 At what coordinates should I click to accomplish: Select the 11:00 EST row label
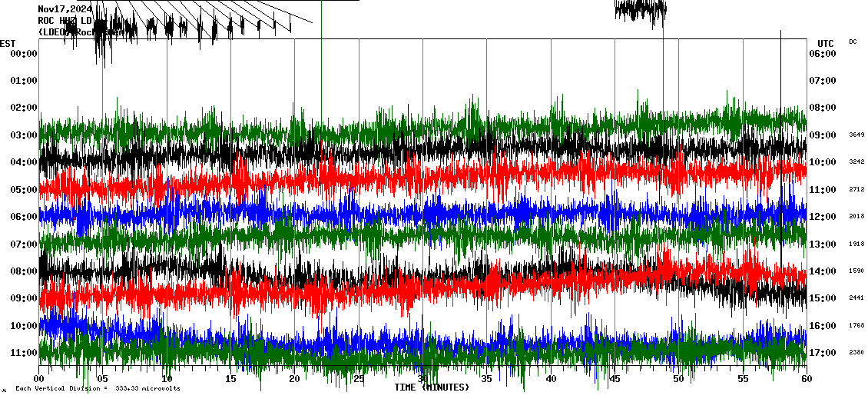click(x=24, y=353)
